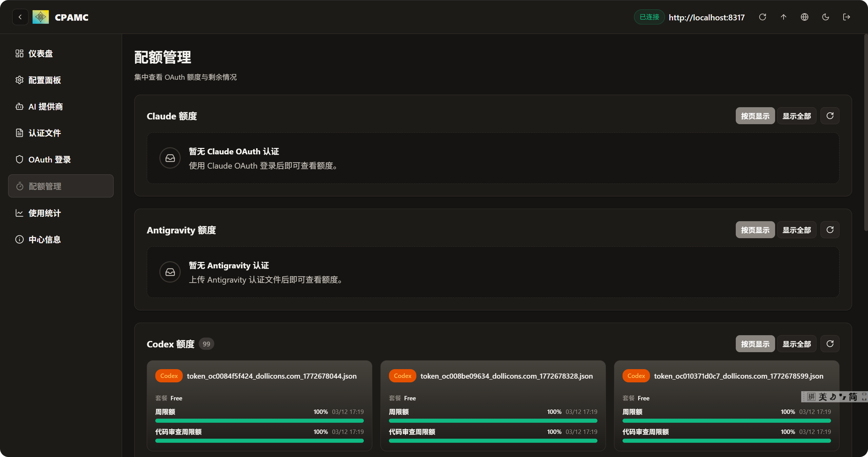868x457 pixels.
Task: Open 仪表盘 dashboard in sidebar
Action: click(x=40, y=54)
